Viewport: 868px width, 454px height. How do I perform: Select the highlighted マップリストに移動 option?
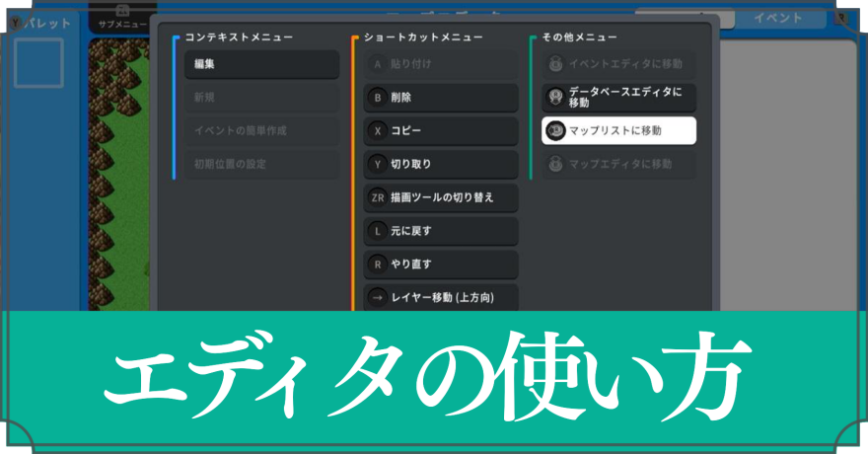618,130
